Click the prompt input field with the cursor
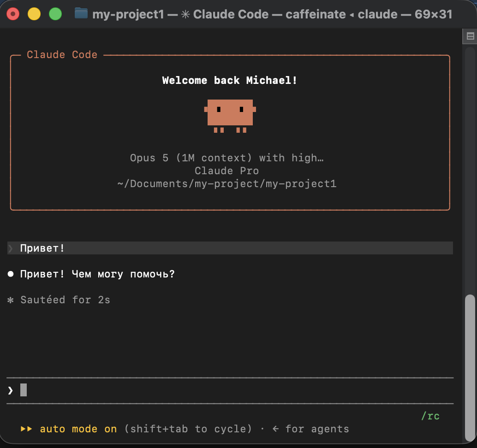This screenshot has height=448, width=477. click(230, 390)
